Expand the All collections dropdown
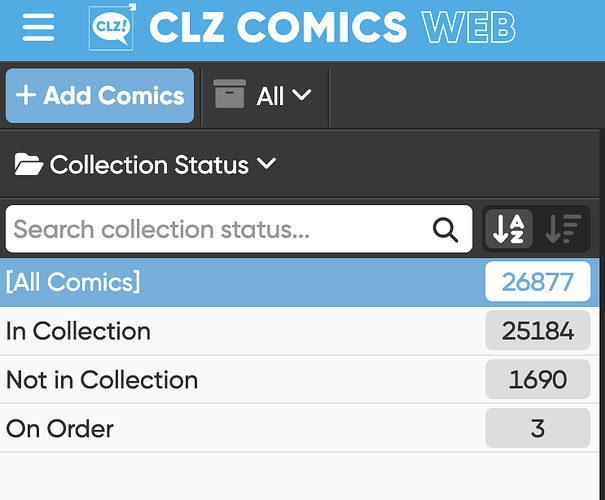605x500 pixels. click(x=284, y=96)
